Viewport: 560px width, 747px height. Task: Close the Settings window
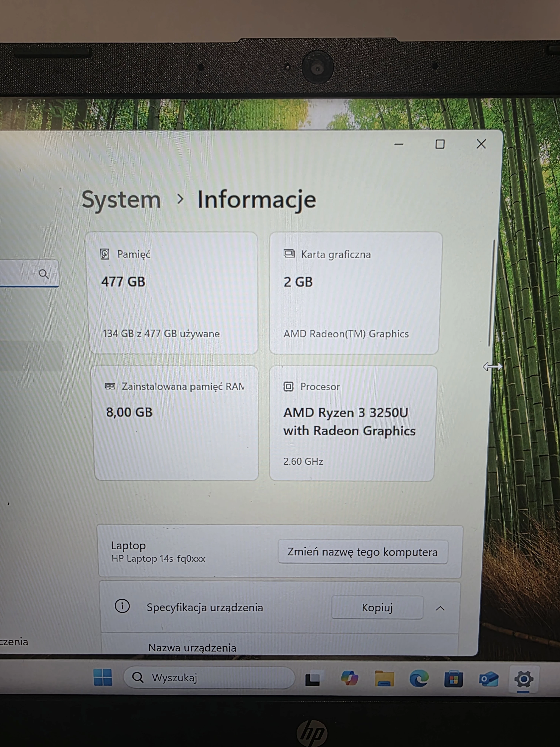481,144
